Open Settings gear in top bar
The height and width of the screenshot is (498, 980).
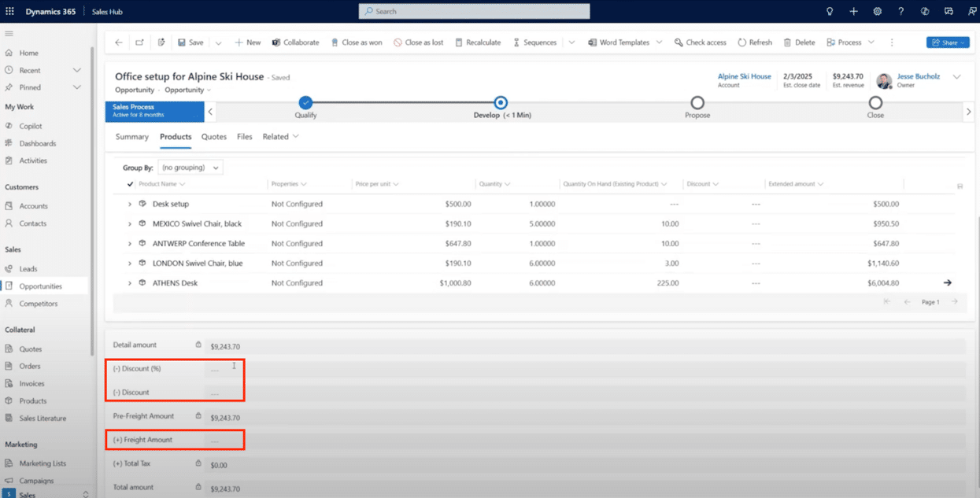[x=877, y=12]
